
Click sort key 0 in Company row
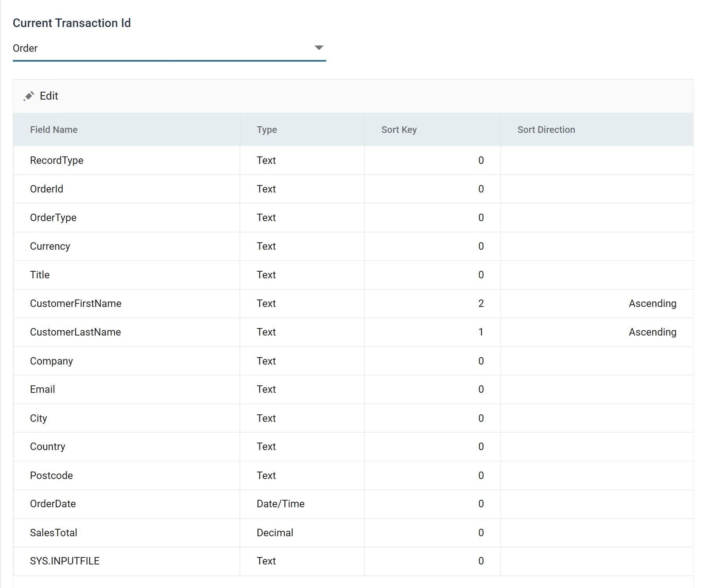pyautogui.click(x=481, y=361)
